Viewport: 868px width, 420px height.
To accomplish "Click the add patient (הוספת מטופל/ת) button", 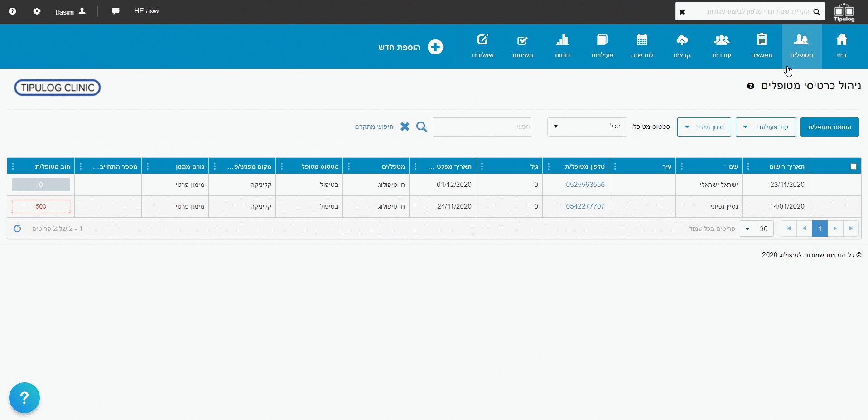I will pos(829,127).
